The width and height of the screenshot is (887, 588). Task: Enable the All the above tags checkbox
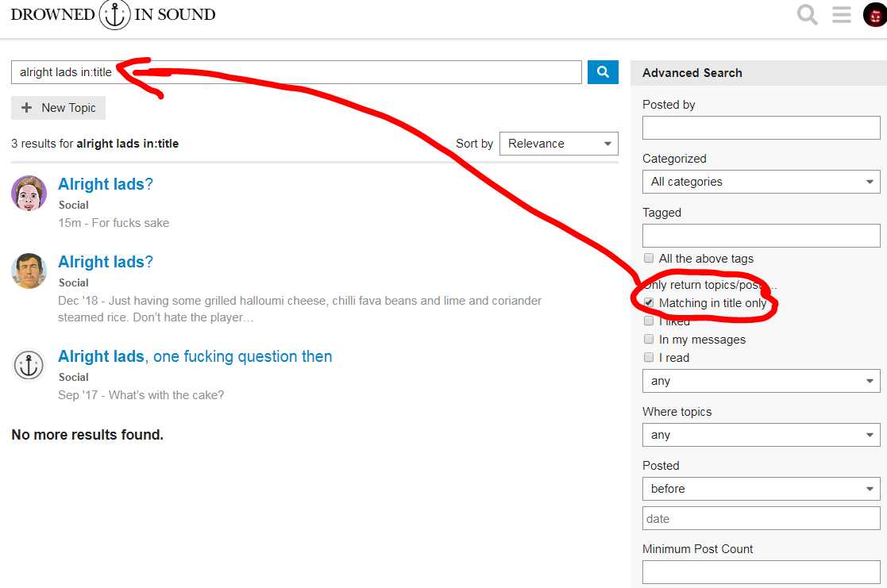[649, 259]
